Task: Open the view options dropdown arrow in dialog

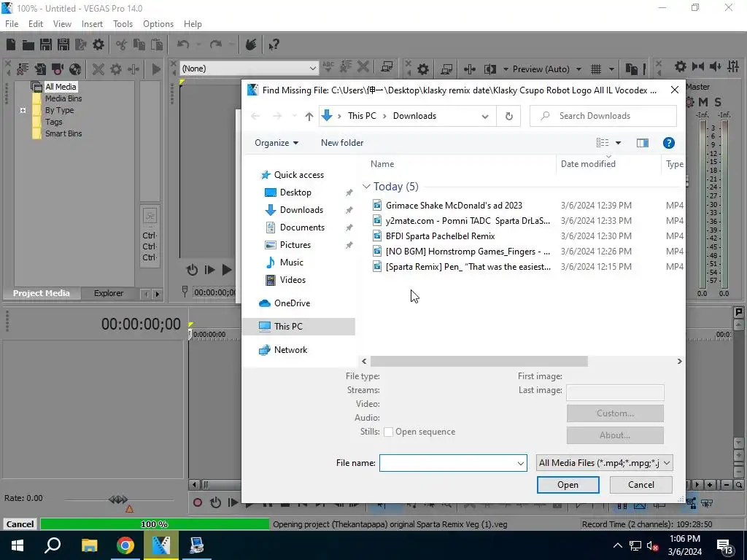Action: [618, 143]
